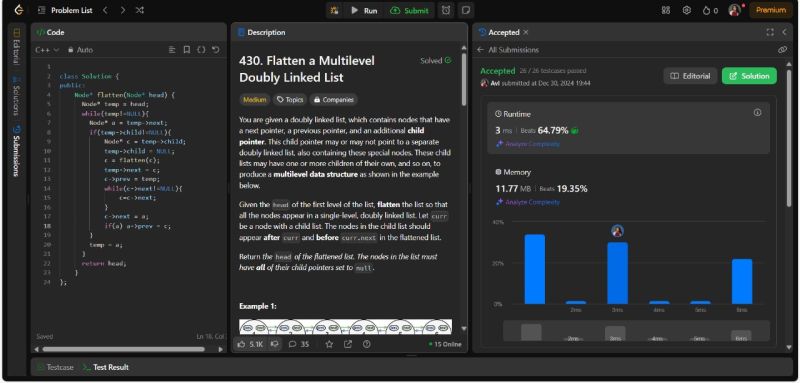Open the help question mark icon
The height and width of the screenshot is (383, 800).
point(366,344)
